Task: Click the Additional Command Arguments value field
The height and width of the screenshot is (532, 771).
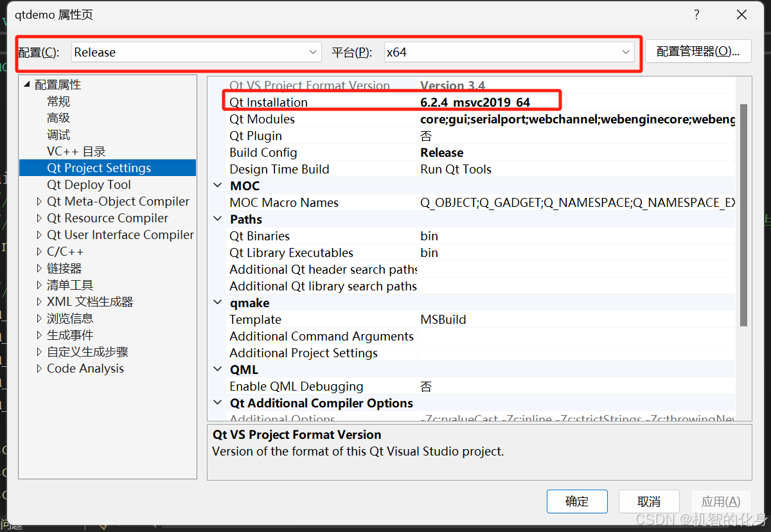Action: (577, 336)
